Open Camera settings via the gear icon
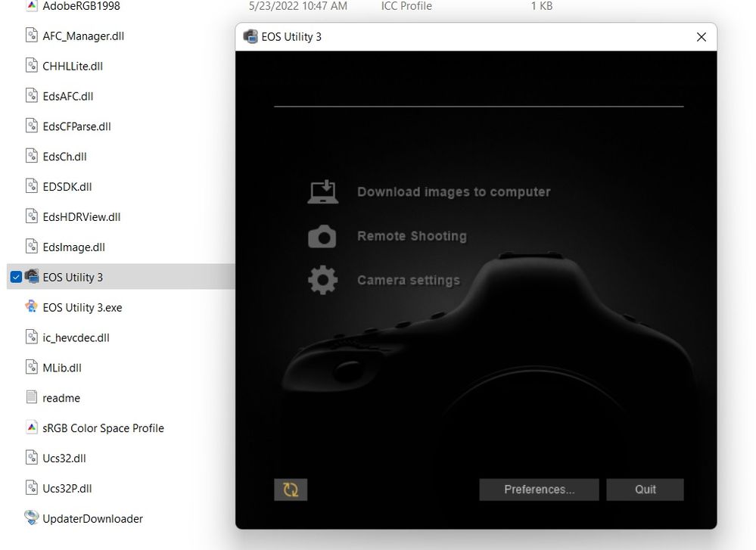Image resolution: width=756 pixels, height=550 pixels. point(322,280)
